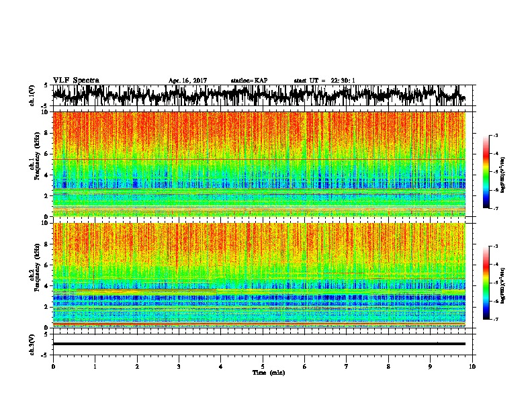Click the "5" tick label on time axis
The height and width of the screenshot is (411, 532).
coord(263,367)
